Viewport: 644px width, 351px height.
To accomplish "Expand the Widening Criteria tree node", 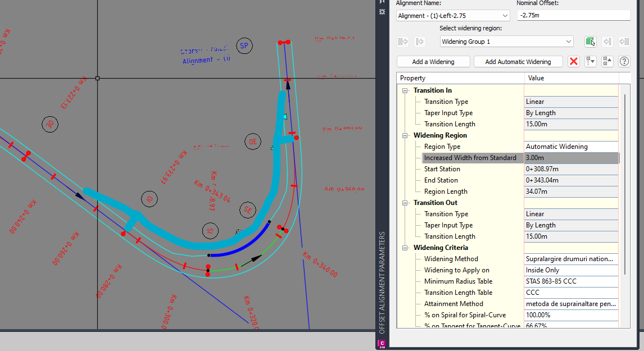I will point(405,248).
